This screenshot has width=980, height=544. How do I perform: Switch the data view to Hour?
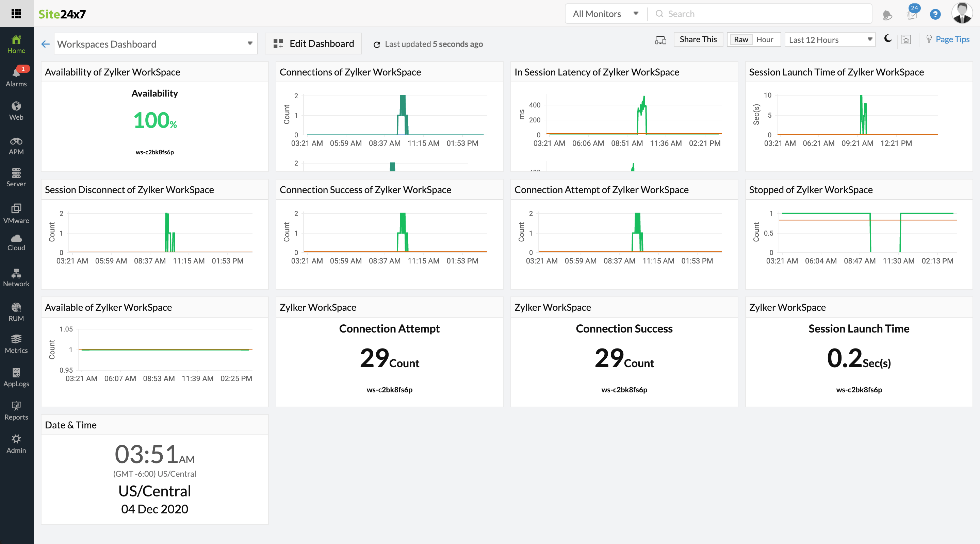click(x=765, y=39)
